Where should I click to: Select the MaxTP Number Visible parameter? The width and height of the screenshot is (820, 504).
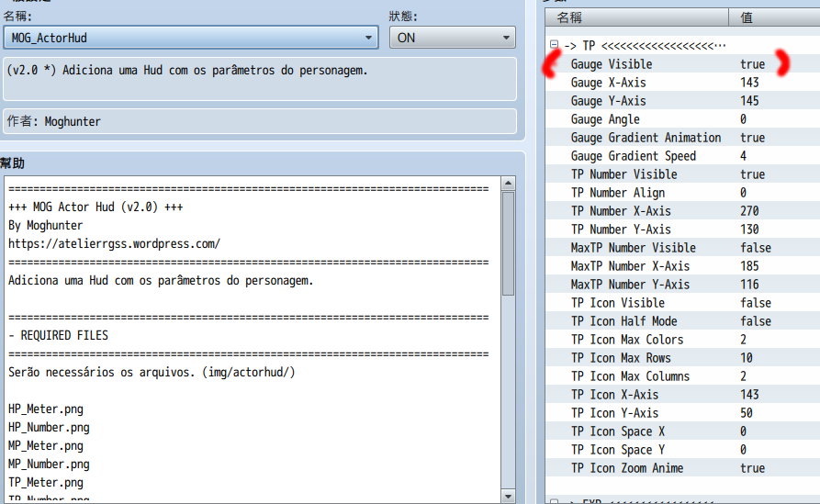pyautogui.click(x=682, y=247)
